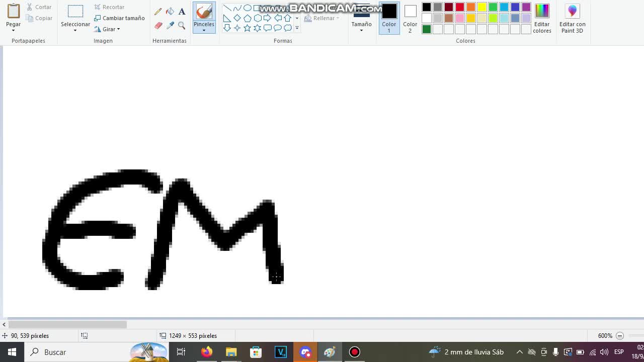Choose the five-point star shape
Image resolution: width=644 pixels, height=362 pixels.
pos(247,28)
